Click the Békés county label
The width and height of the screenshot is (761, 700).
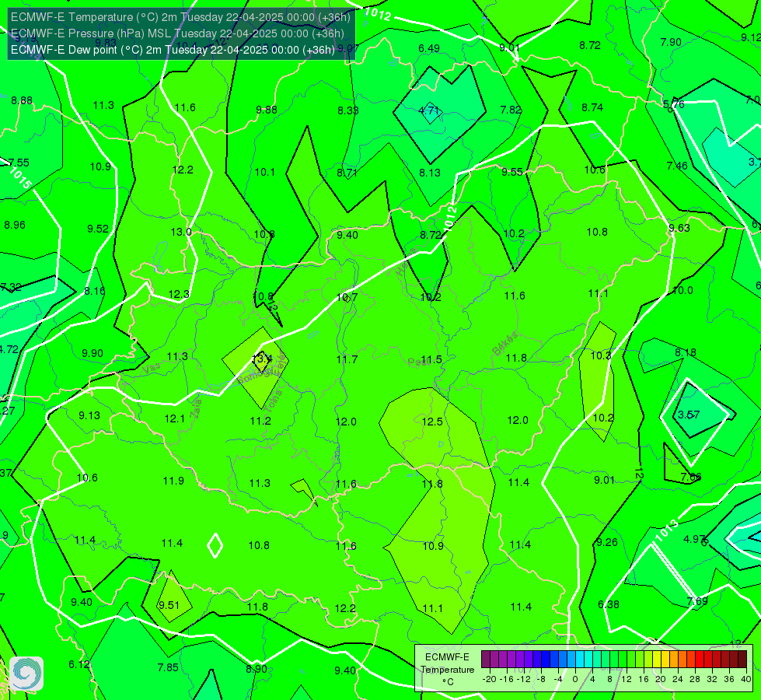(x=504, y=344)
